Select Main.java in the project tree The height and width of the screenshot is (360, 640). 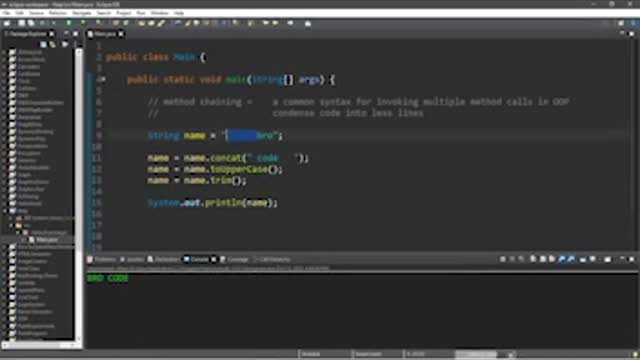pyautogui.click(x=43, y=240)
